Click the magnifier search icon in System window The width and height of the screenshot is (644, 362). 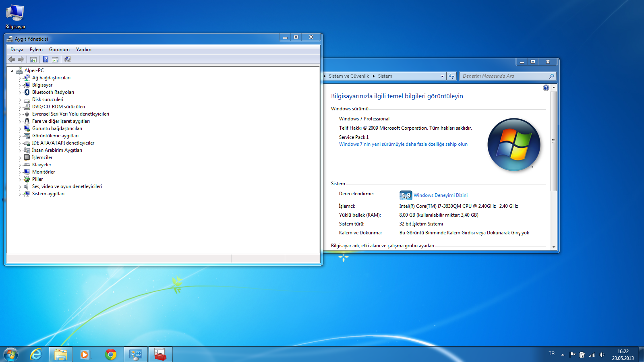551,76
